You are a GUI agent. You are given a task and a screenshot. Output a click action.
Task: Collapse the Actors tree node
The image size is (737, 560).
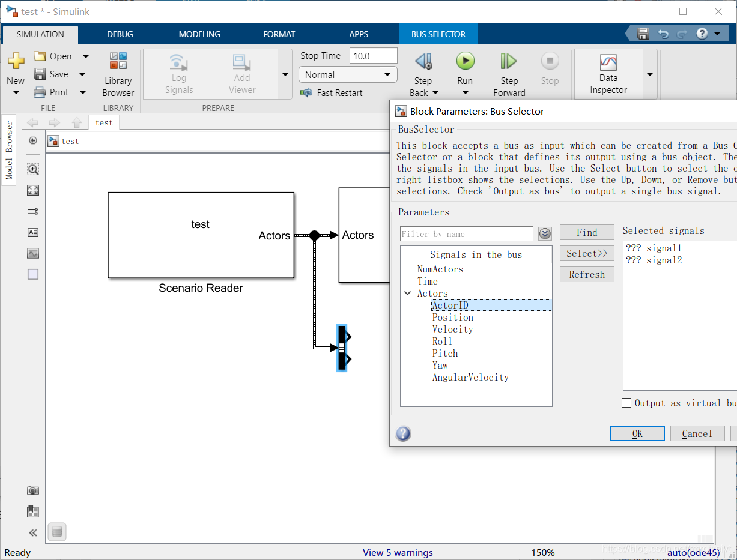pos(408,294)
